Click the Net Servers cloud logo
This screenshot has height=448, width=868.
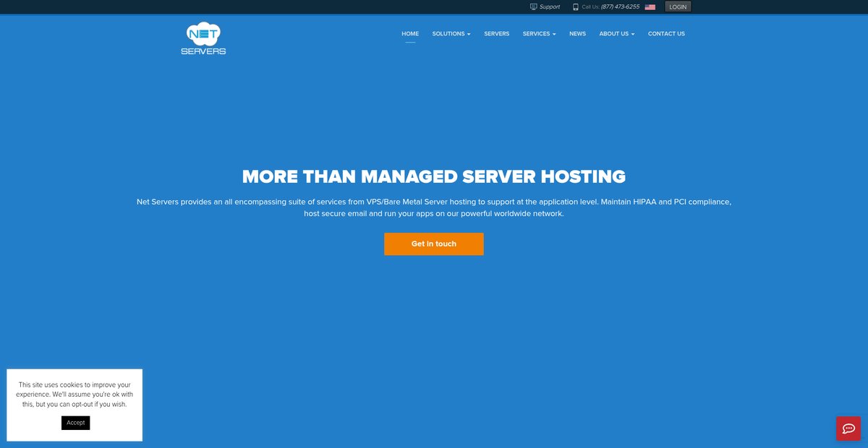(x=203, y=38)
